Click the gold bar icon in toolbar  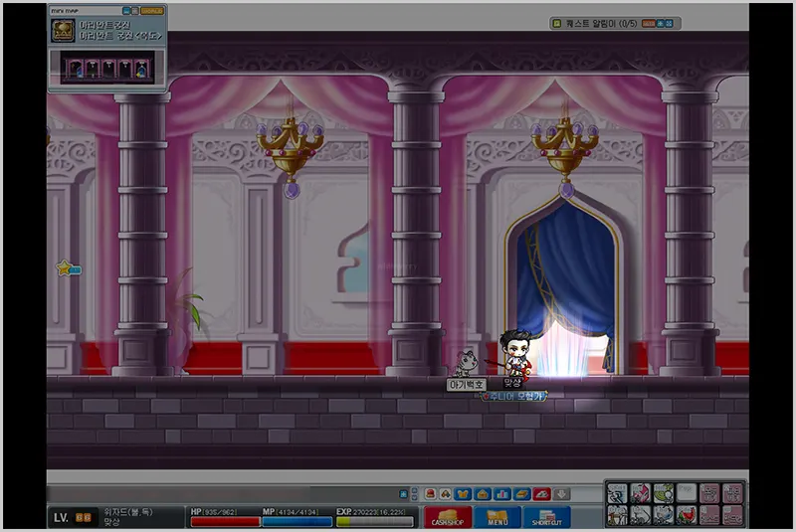521,494
